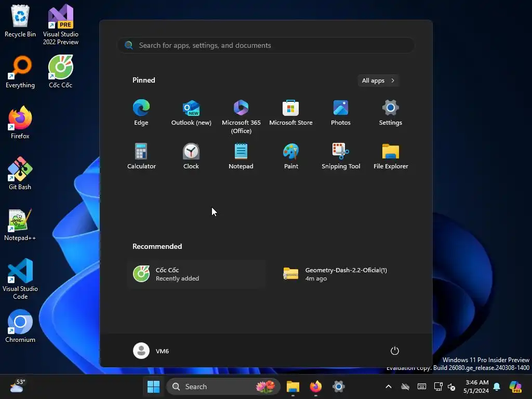
Task: Select Chromium desktop shortcut
Action: 20,326
